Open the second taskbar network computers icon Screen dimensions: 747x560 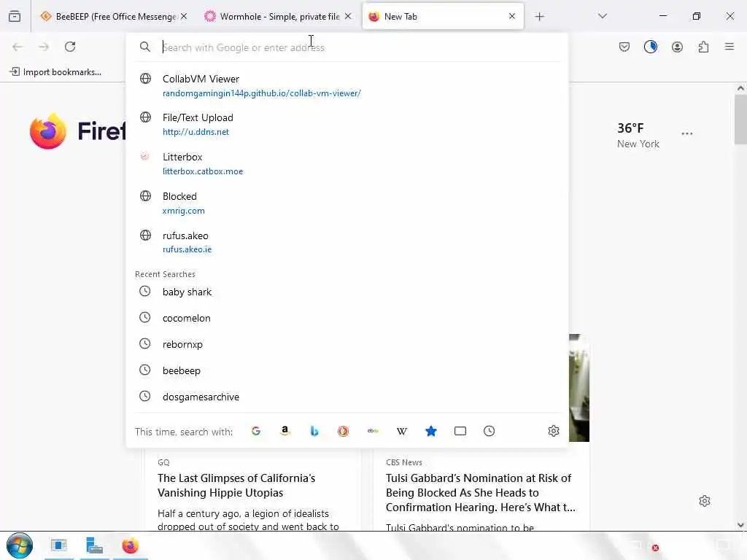coord(94,545)
